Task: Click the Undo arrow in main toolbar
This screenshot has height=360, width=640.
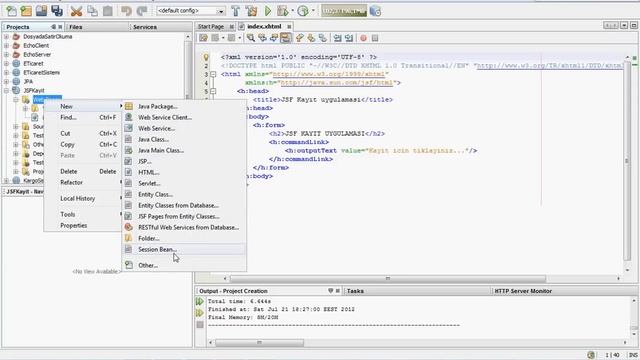Action: pos(126,11)
